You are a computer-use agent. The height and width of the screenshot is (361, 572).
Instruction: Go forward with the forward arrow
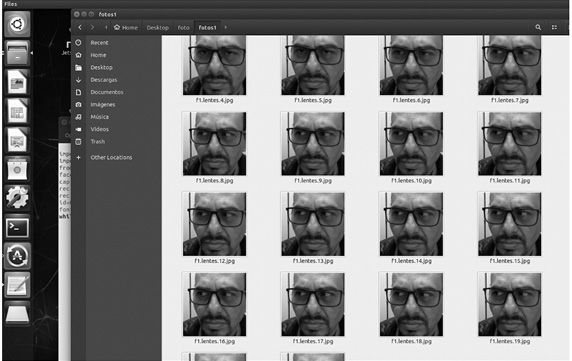pos(92,27)
